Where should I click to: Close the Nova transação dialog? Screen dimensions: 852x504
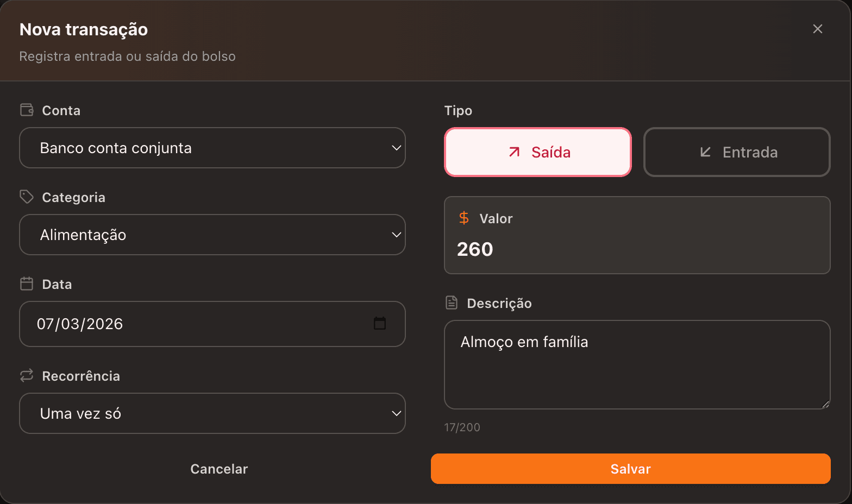click(818, 29)
